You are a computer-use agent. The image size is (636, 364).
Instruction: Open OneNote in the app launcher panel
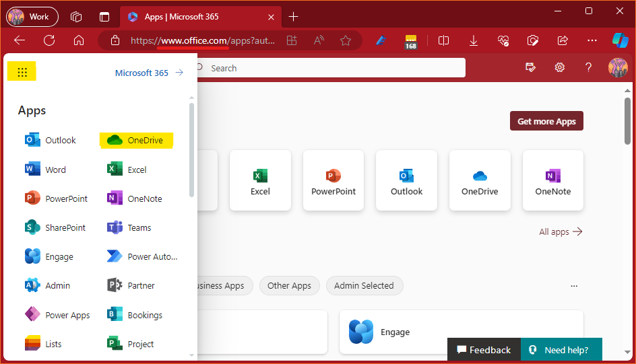(134, 198)
